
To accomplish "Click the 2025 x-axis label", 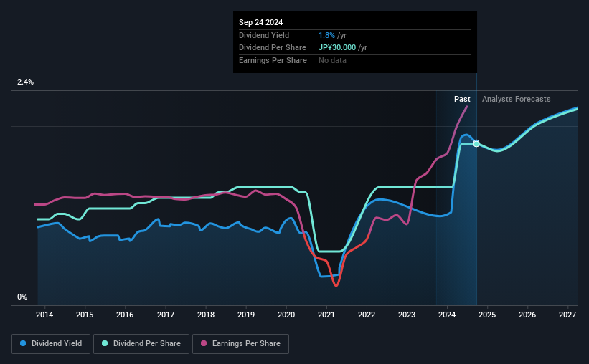I will click(487, 315).
